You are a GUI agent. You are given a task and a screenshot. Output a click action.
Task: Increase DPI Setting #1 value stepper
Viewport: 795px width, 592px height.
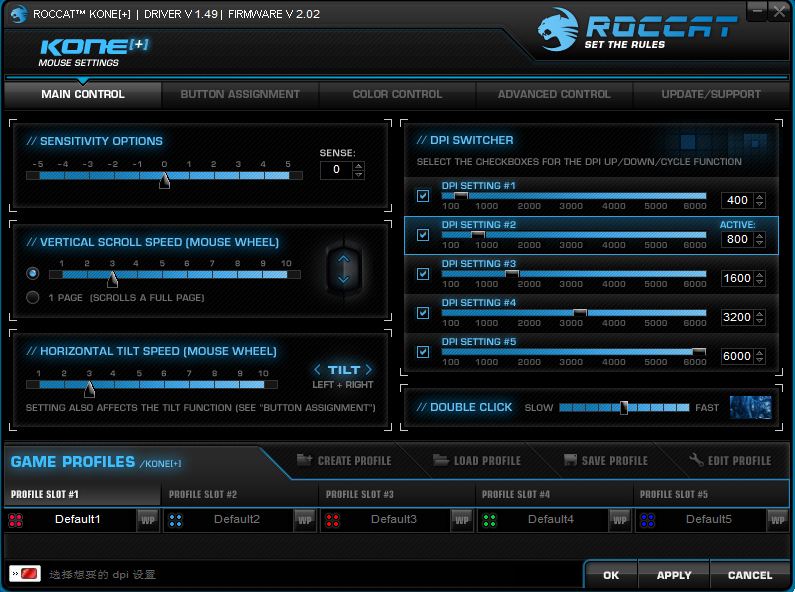[x=760, y=197]
